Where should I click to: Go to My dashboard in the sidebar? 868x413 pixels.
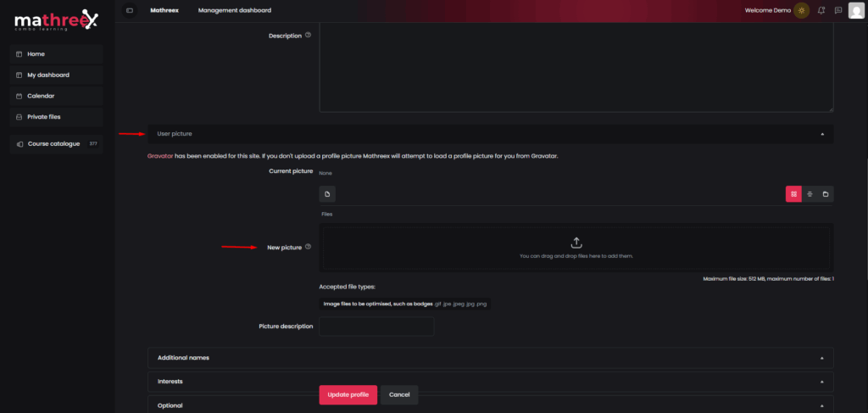57,75
